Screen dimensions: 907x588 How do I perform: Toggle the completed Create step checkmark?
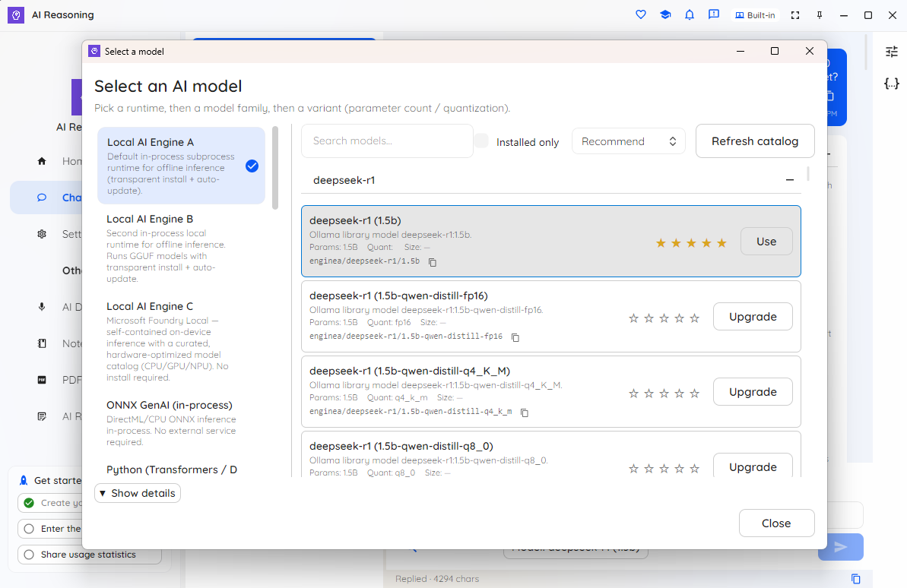(29, 503)
